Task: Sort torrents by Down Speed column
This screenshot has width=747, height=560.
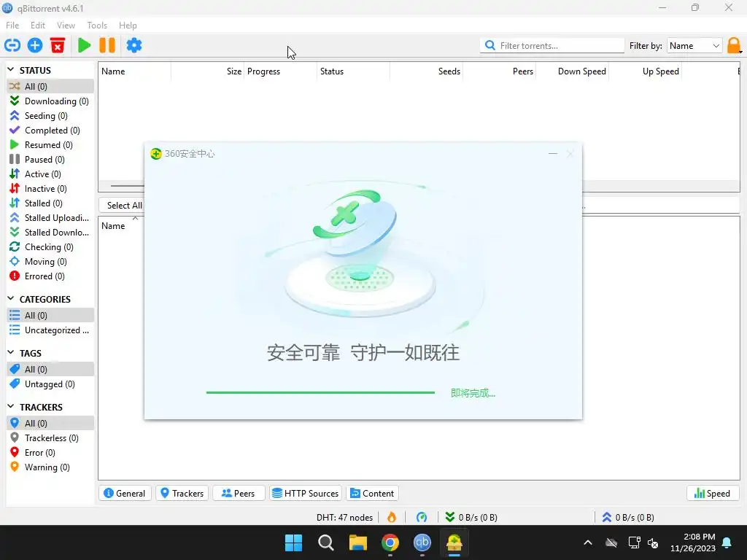Action: (572, 71)
